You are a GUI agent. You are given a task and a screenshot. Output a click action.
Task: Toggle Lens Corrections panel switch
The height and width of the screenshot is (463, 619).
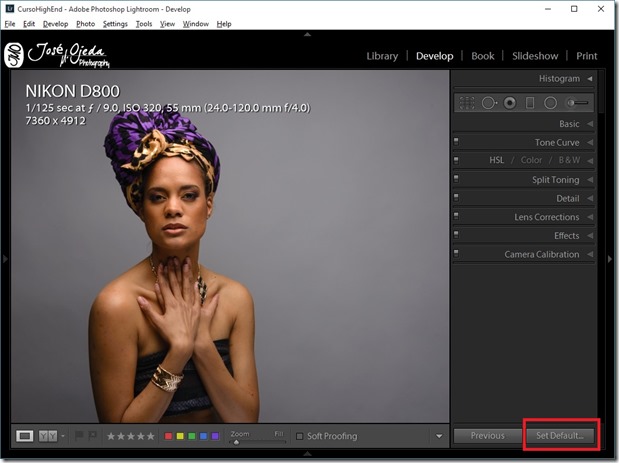coord(456,216)
